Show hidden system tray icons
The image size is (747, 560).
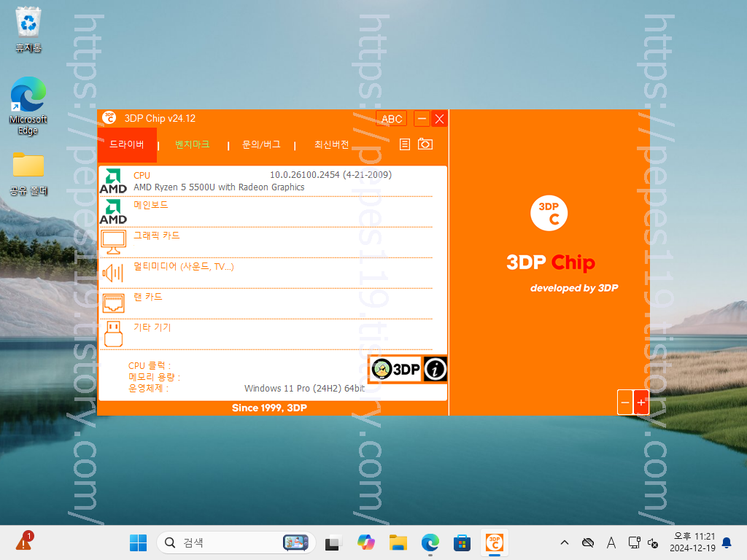565,542
